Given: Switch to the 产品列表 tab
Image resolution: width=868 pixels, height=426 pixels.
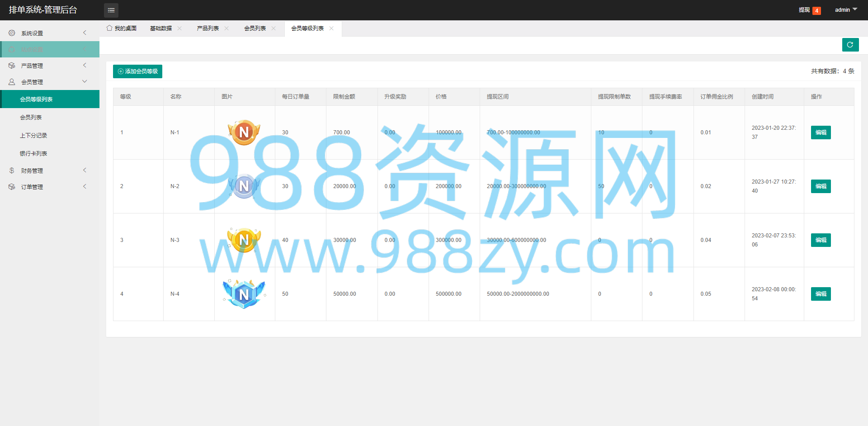Looking at the screenshot, I should [x=208, y=28].
